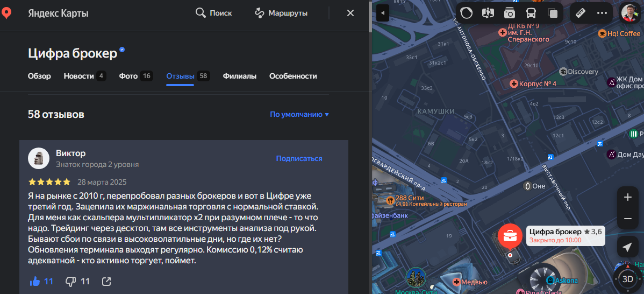This screenshot has width=644, height=294.
Task: Open the three-dots more menu
Action: coord(602,13)
